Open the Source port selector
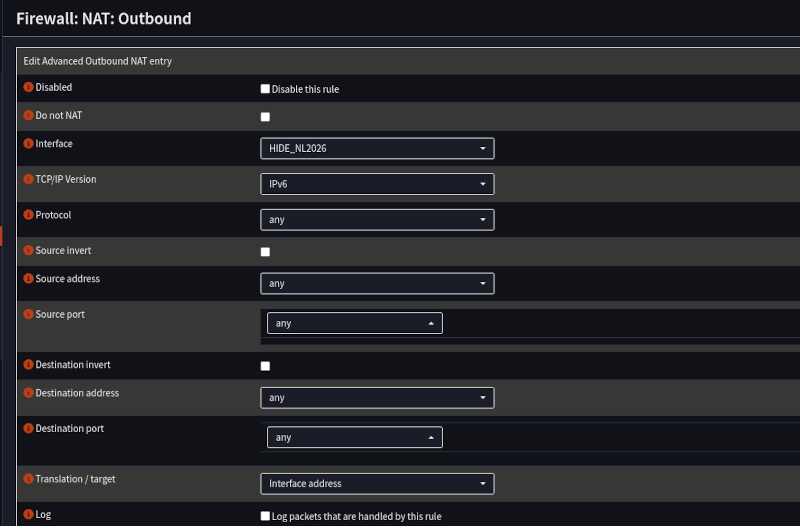Screen dimensions: 800x526 354,323
